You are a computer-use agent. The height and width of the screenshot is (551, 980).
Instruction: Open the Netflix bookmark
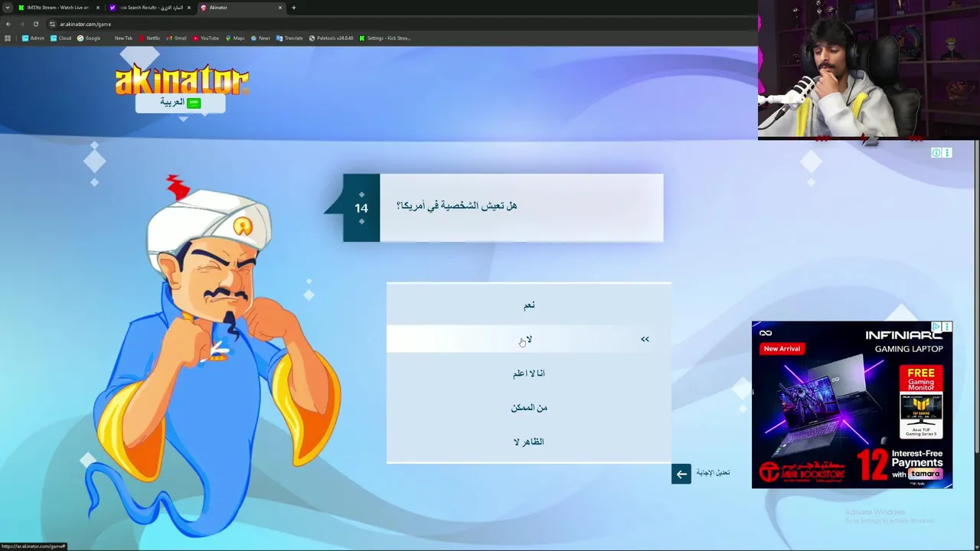[x=149, y=38]
